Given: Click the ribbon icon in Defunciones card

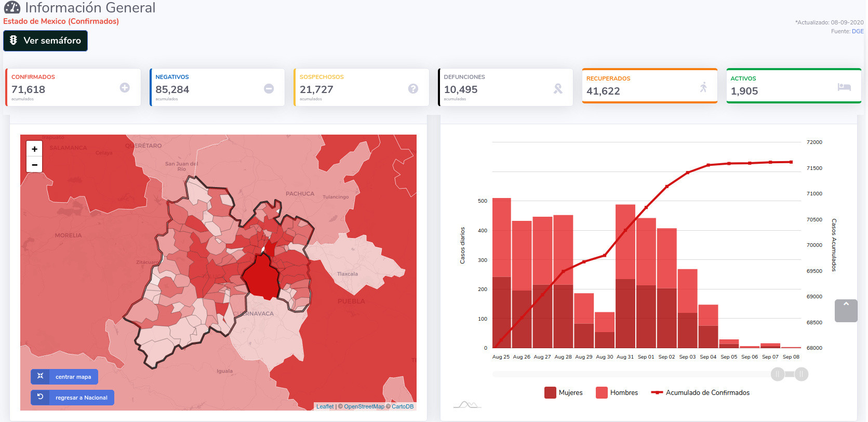Looking at the screenshot, I should click(x=558, y=89).
